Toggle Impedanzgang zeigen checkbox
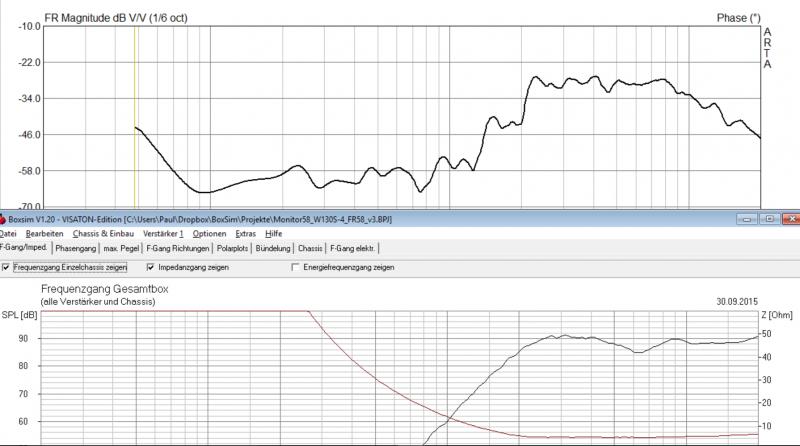This screenshot has width=800, height=446. point(150,267)
